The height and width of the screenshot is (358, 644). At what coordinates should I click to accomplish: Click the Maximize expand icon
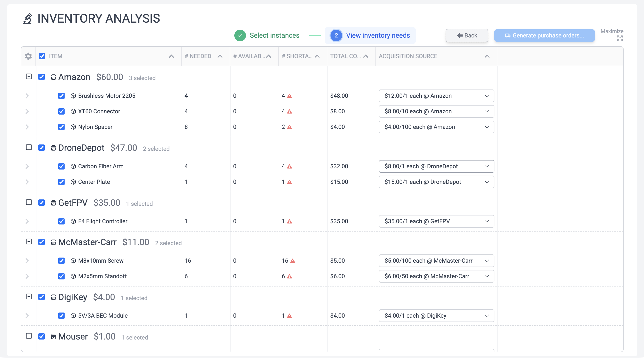[x=620, y=38]
